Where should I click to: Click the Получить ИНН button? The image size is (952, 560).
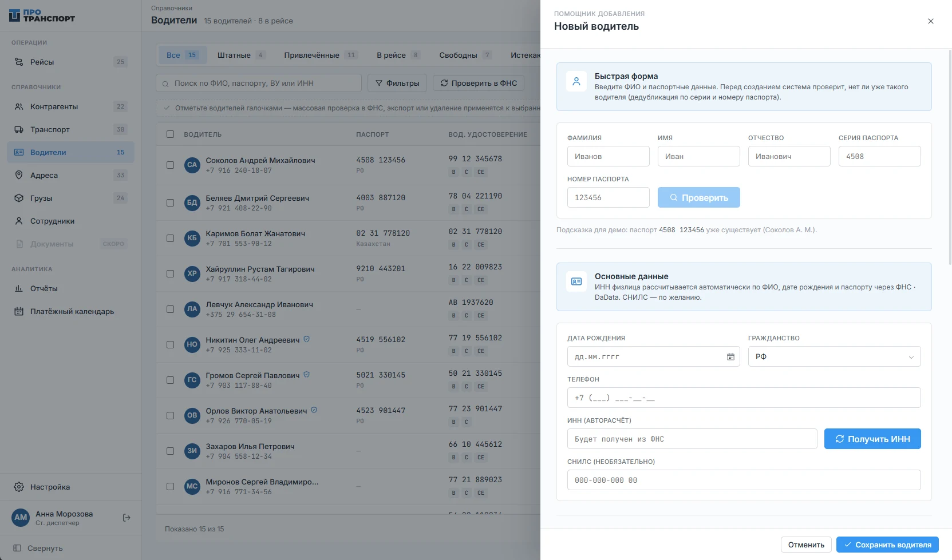tap(872, 439)
